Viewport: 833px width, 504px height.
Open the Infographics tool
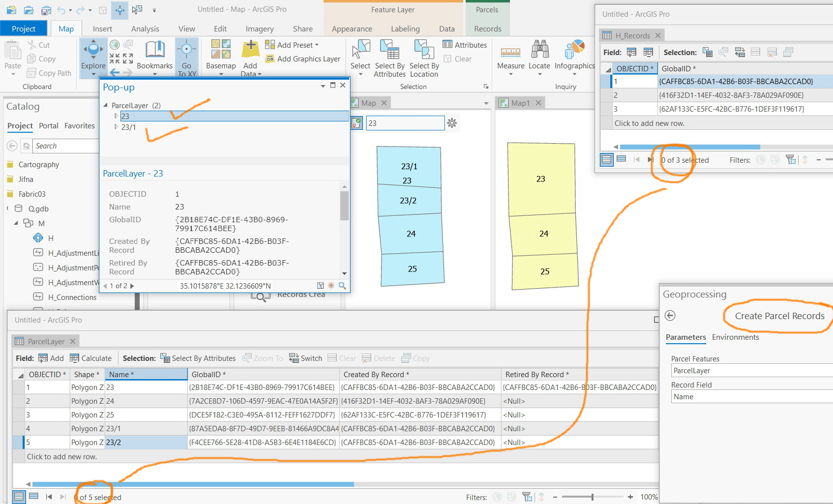point(574,57)
